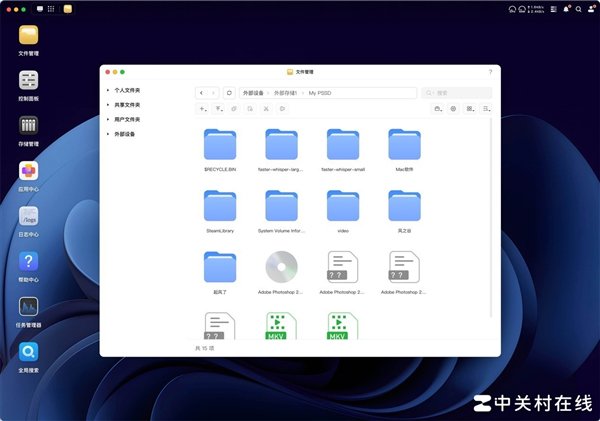Click the move-to icon in file toolbar
The image size is (600, 421).
pyautogui.click(x=282, y=109)
